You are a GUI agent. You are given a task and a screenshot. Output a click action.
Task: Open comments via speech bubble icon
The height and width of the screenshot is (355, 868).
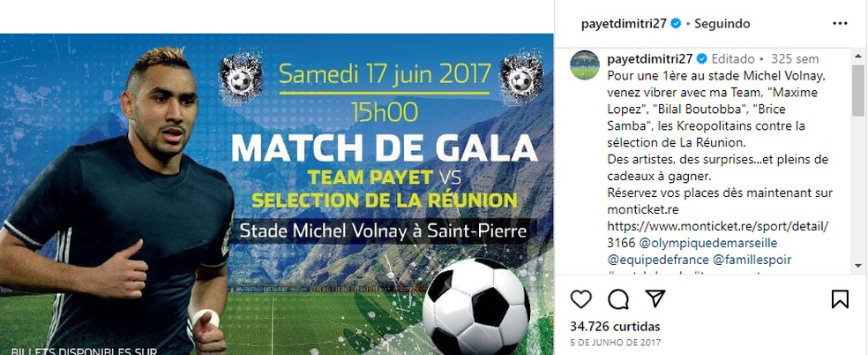click(617, 299)
